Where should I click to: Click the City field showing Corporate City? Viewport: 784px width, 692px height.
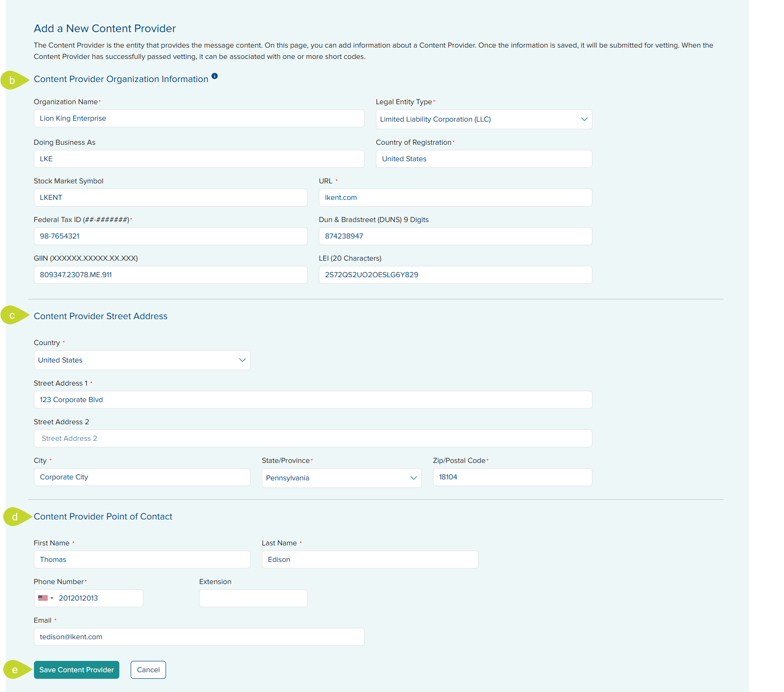tap(142, 477)
